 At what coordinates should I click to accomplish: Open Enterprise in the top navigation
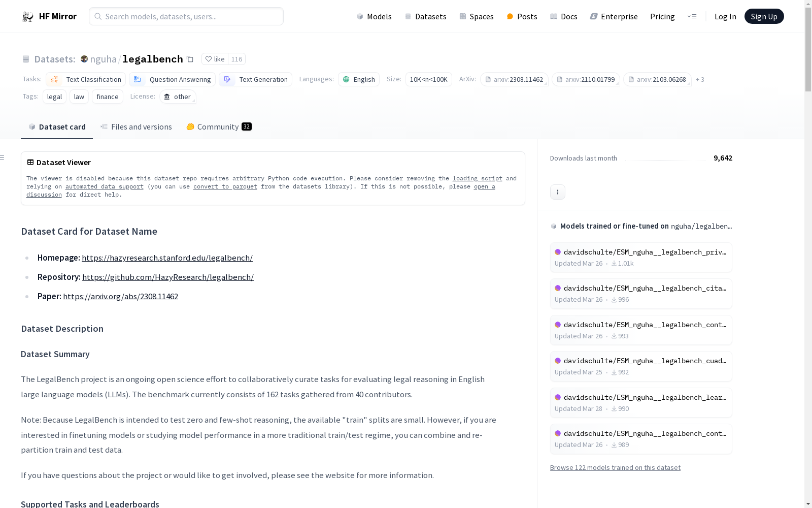614,16
